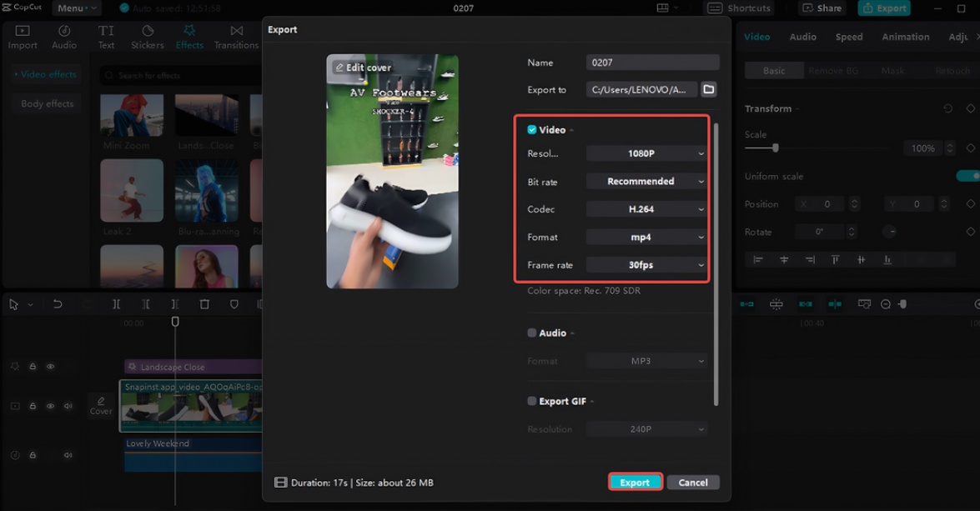Align horizontal center icon
The width and height of the screenshot is (980, 511).
point(784,259)
